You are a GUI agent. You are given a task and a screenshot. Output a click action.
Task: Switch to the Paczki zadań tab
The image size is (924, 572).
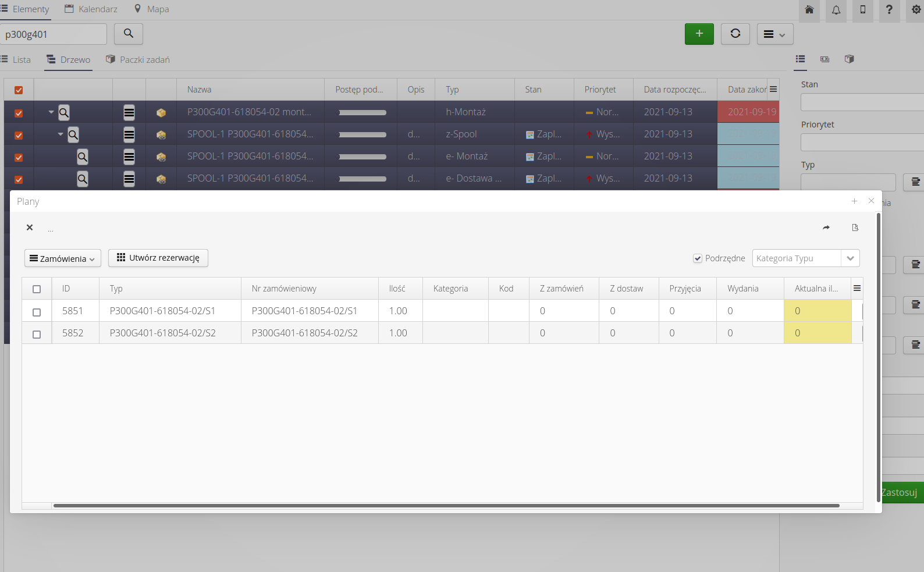coord(138,59)
